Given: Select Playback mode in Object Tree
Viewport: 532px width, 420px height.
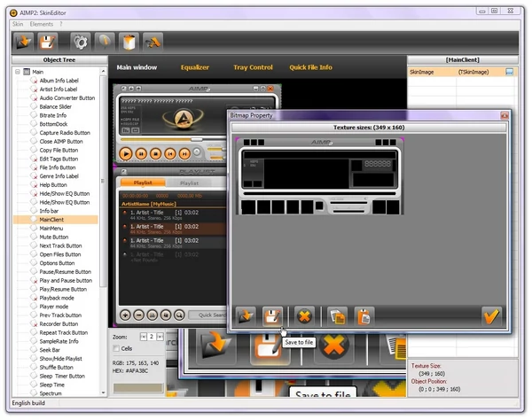Looking at the screenshot, I should click(57, 298).
